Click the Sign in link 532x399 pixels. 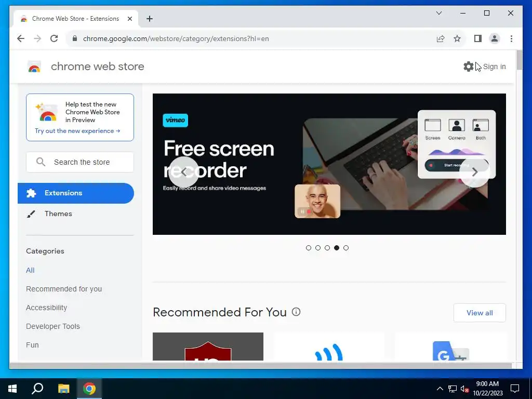[x=495, y=66]
